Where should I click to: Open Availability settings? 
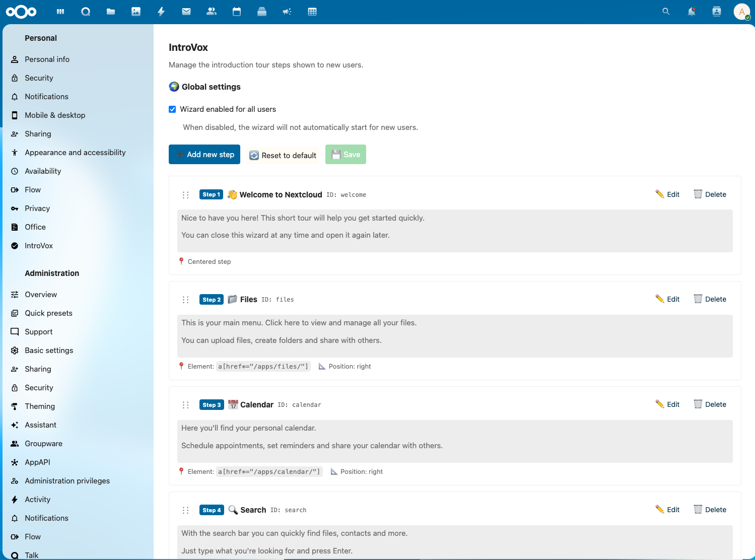78,171
